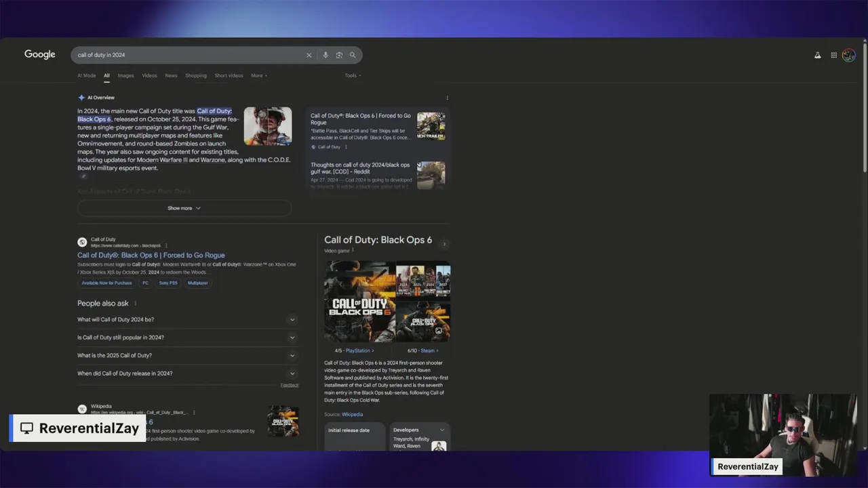Click the launch trailer thumbnail in source card

tap(431, 127)
